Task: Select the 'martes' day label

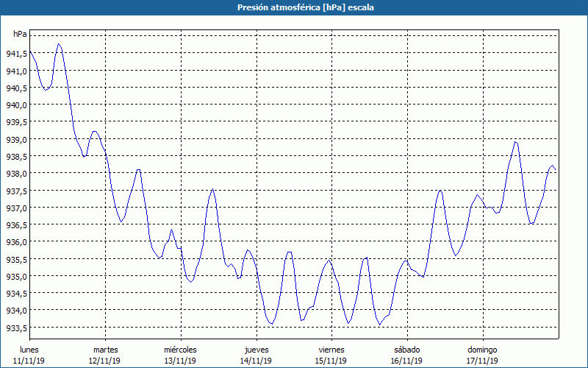Action: tap(105, 350)
